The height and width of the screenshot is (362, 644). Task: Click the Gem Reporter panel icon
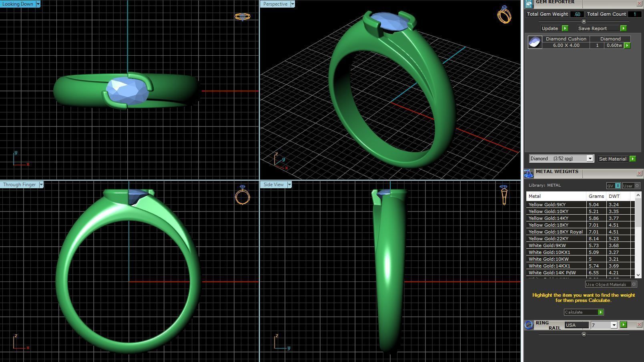click(528, 4)
